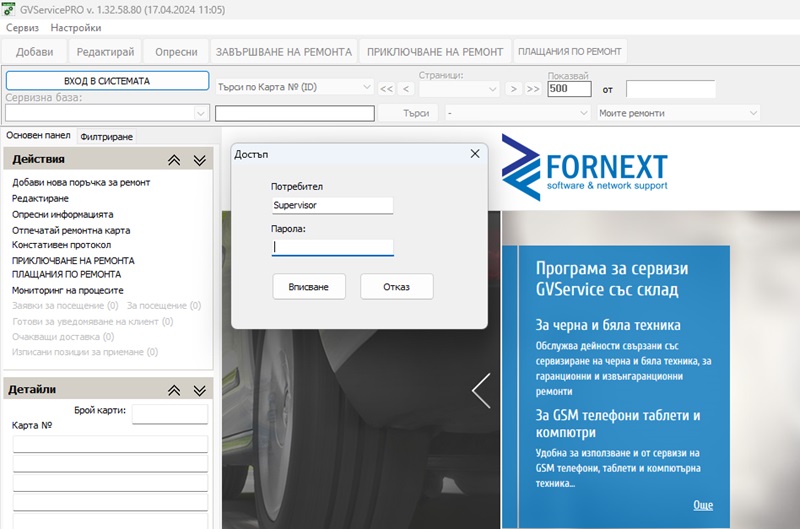Switch to the Основен панел tab
Screen dimensions: 800x529
[x=38, y=135]
